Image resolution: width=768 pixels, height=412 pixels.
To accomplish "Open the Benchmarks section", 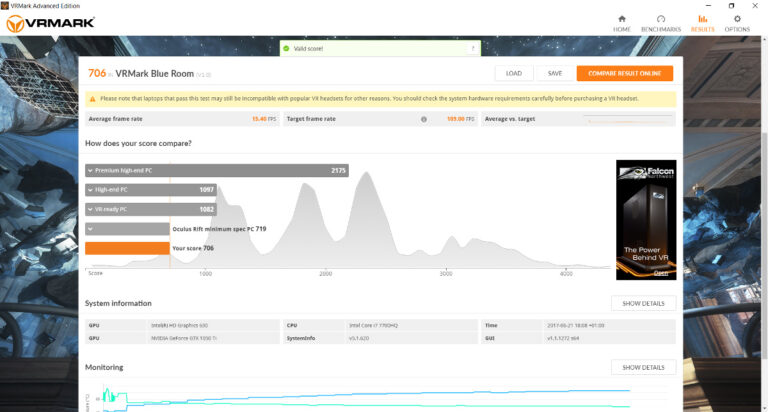I will click(660, 22).
